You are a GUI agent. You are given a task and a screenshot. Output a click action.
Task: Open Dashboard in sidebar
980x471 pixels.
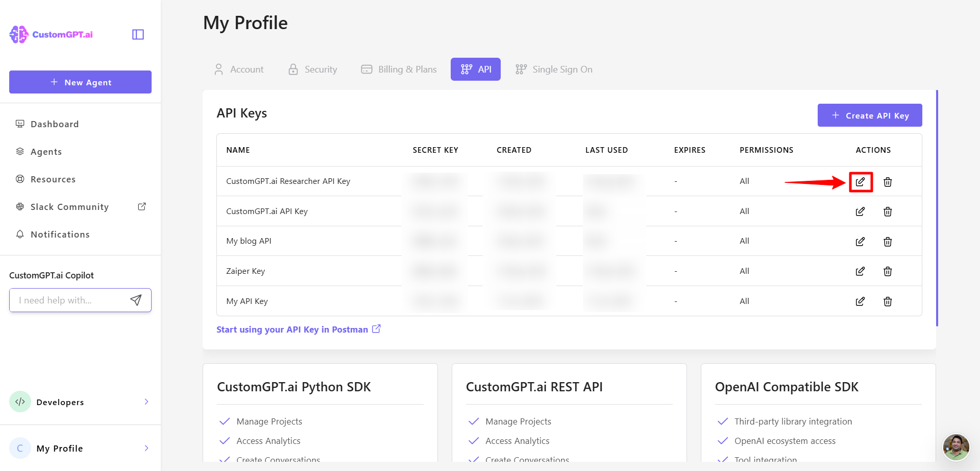55,124
